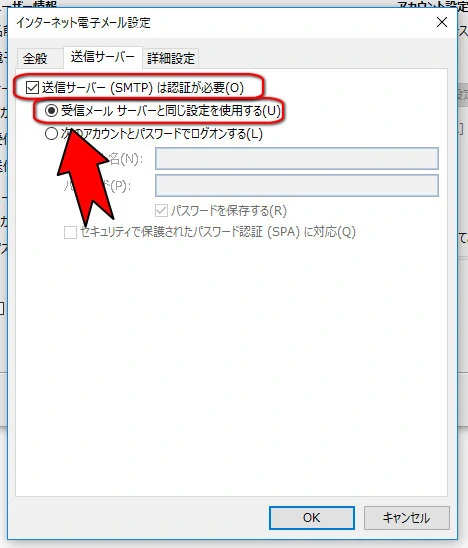Viewport: 468px width, 548px height.
Task: Enable セキュリティで保護されたパスワード認証 (SPA) checkbox
Action: pyautogui.click(x=70, y=232)
